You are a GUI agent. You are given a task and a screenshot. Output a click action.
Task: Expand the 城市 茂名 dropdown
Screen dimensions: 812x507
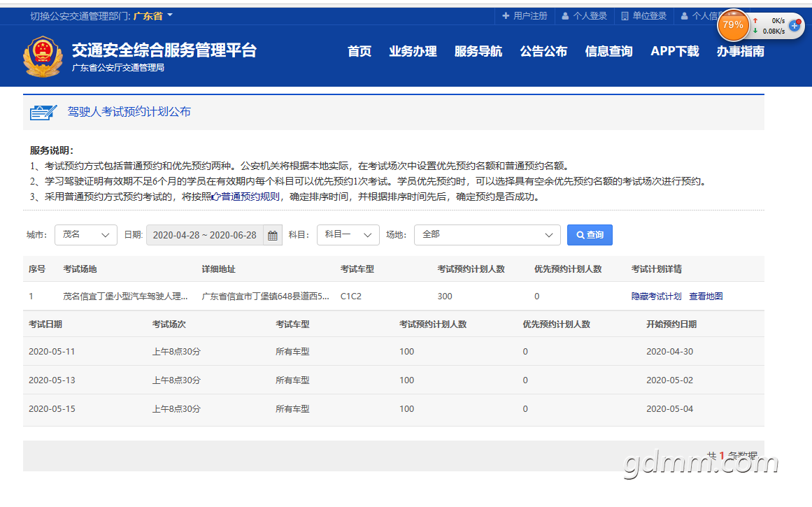pos(86,235)
